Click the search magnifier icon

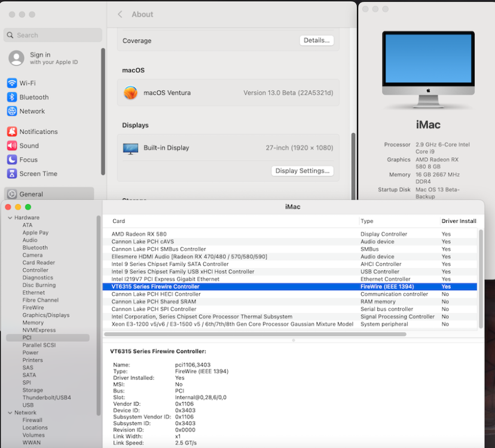(10, 35)
